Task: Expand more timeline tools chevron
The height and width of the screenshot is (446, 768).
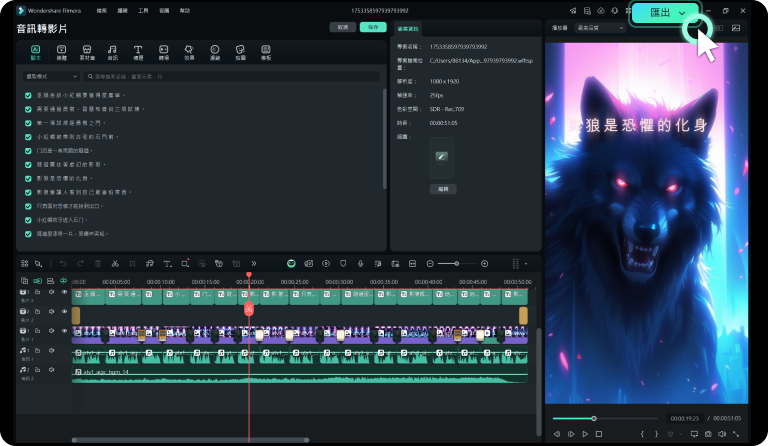Action: coord(254,264)
